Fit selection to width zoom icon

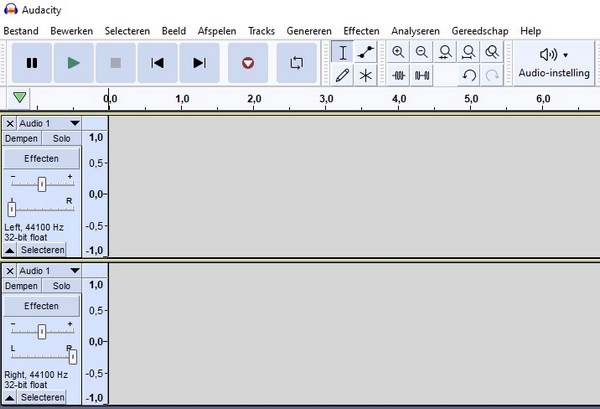(445, 52)
